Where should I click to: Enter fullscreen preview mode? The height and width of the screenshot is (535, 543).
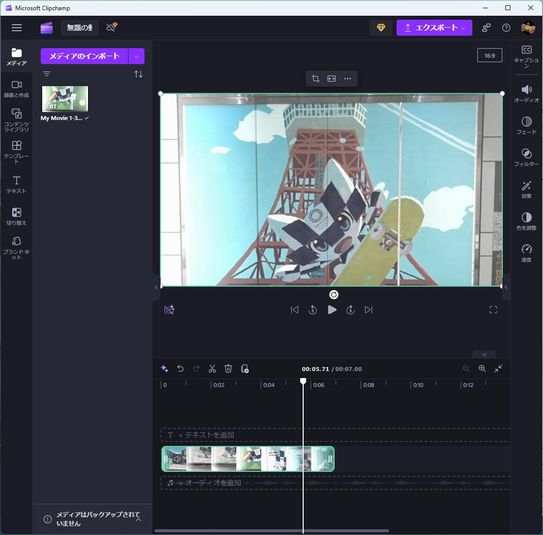tap(493, 310)
